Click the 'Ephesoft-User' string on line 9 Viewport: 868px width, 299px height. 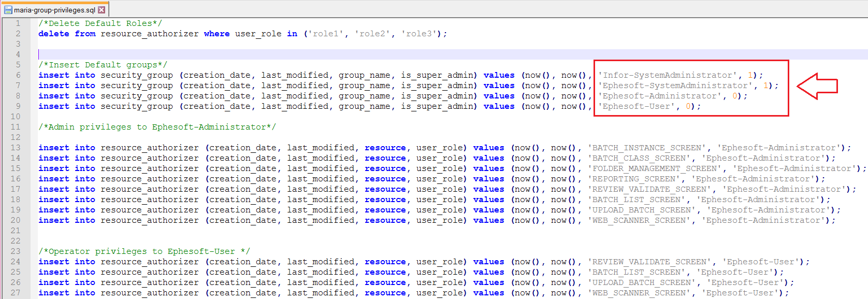tap(636, 106)
